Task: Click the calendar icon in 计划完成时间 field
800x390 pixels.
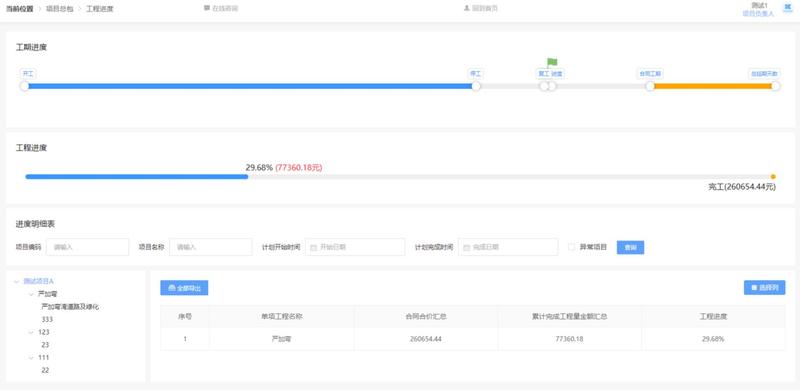Action: coord(466,247)
